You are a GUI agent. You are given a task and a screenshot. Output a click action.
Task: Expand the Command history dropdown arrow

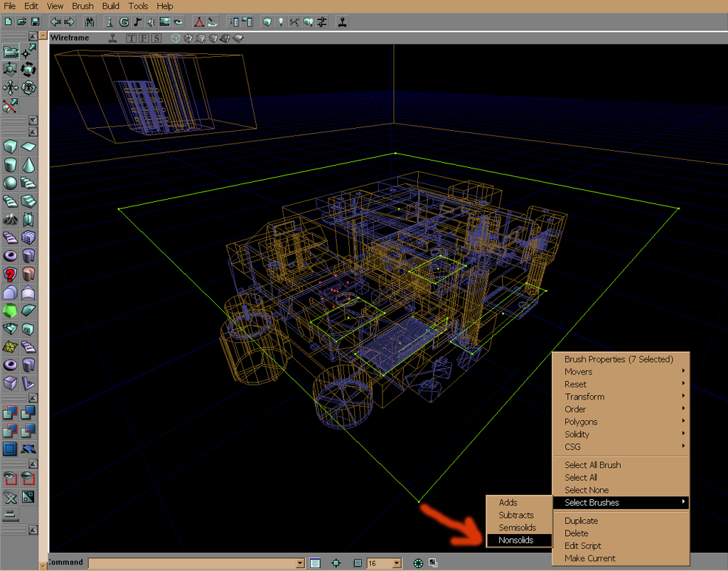300,563
